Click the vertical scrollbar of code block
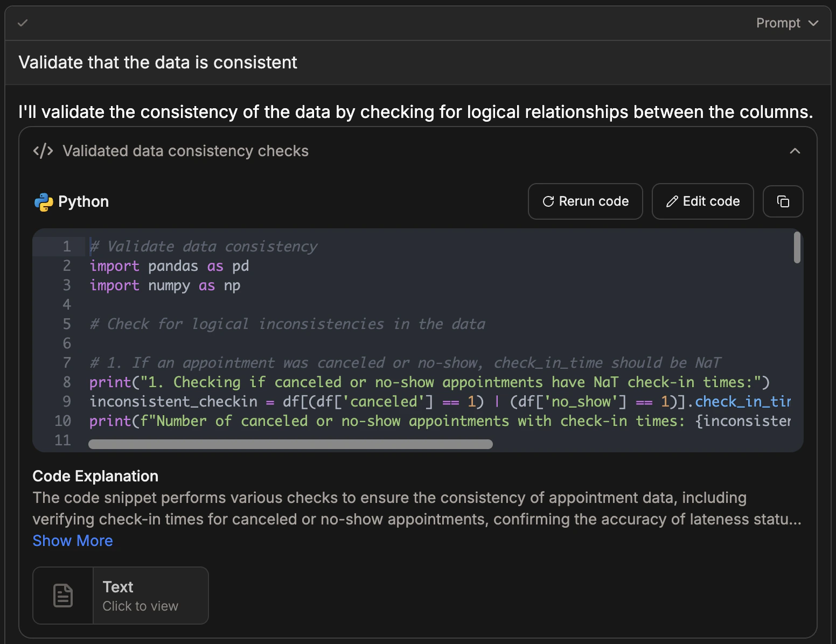The height and width of the screenshot is (644, 836). (797, 248)
